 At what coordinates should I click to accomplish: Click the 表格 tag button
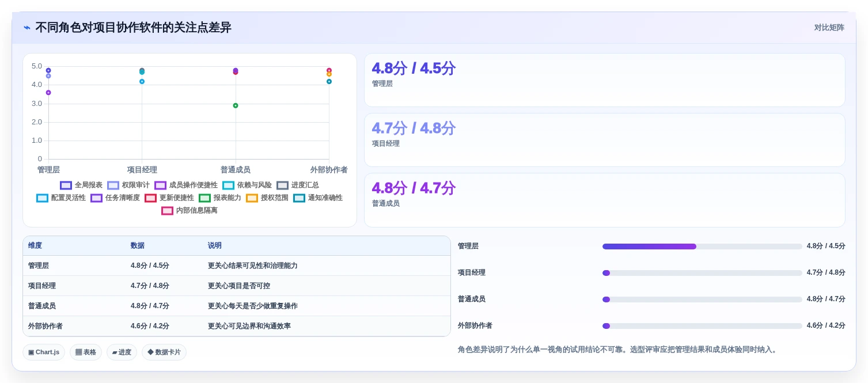click(86, 352)
